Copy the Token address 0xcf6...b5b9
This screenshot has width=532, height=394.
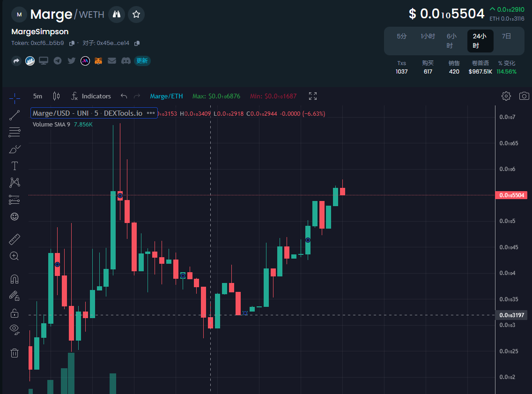pyautogui.click(x=72, y=43)
